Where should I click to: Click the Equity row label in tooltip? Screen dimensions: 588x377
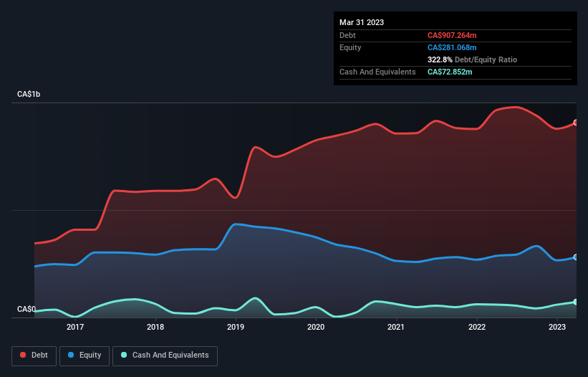350,47
